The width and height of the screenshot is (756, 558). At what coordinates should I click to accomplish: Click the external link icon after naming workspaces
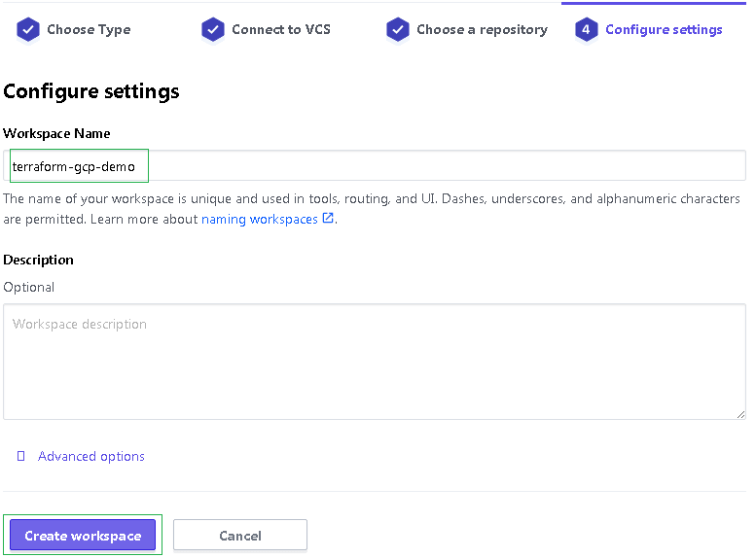(x=328, y=219)
